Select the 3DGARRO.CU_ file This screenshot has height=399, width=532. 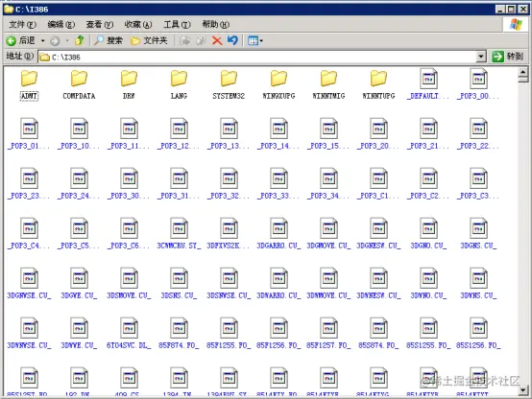point(278,234)
